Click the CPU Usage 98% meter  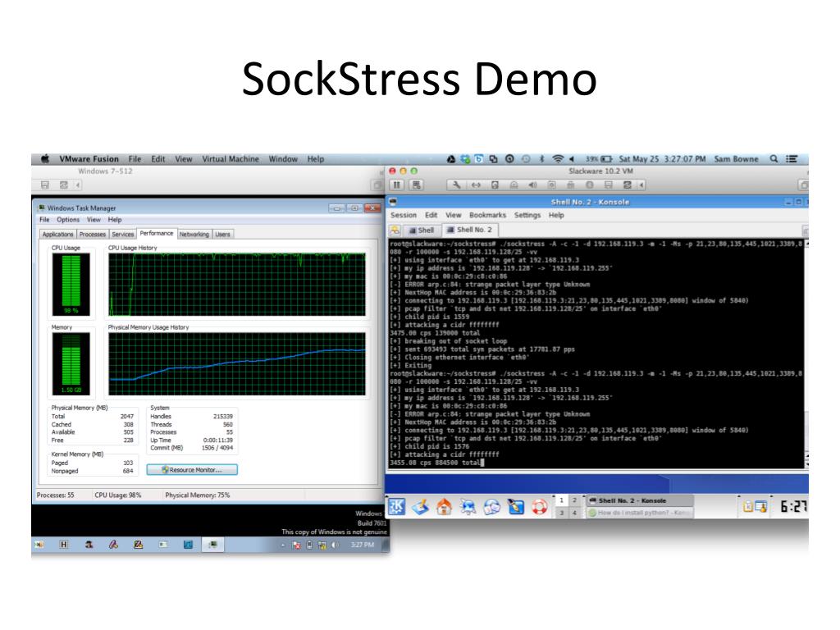tap(71, 285)
